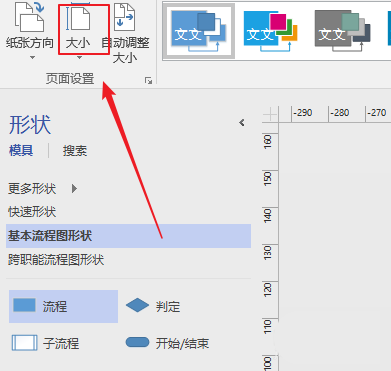Click the 流程 shape label
This screenshot has height=371, width=391.
pos(55,306)
